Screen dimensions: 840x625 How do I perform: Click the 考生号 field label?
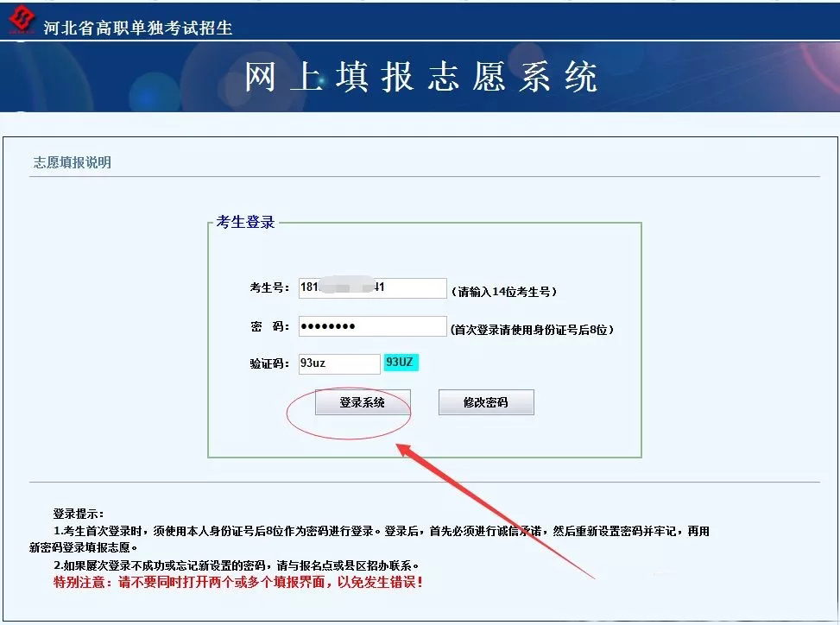coord(269,288)
